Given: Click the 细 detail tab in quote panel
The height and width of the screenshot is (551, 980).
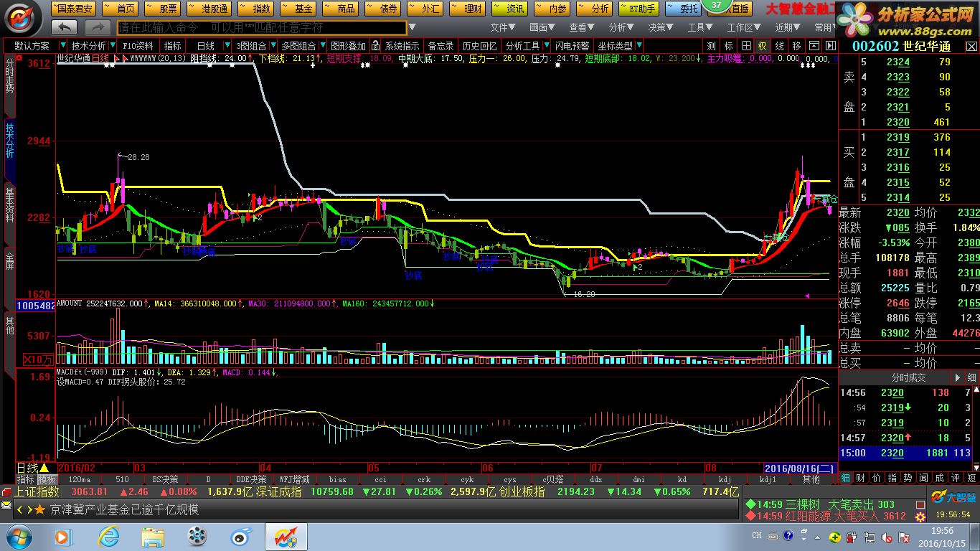Looking at the screenshot, I should tap(845, 478).
